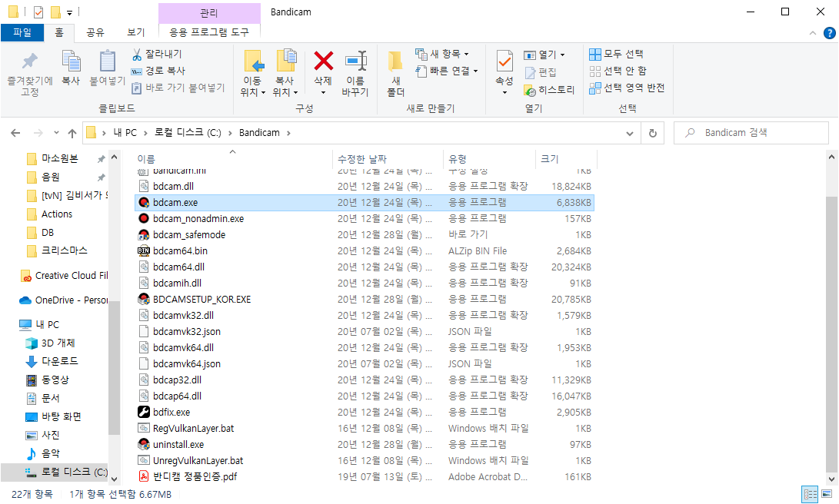Click 로컬 디스크 (C:) in the breadcrumb
Viewport: 839px width, 504px height.
(188, 133)
